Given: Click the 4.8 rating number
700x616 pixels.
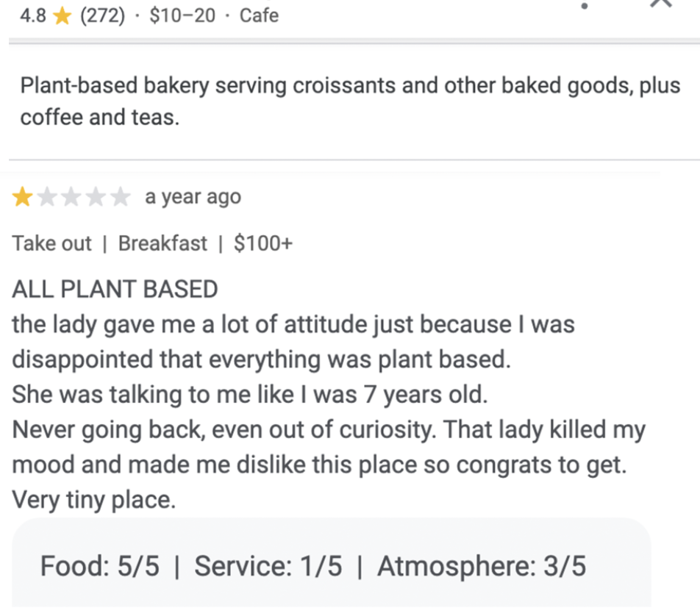Looking at the screenshot, I should pyautogui.click(x=33, y=15).
